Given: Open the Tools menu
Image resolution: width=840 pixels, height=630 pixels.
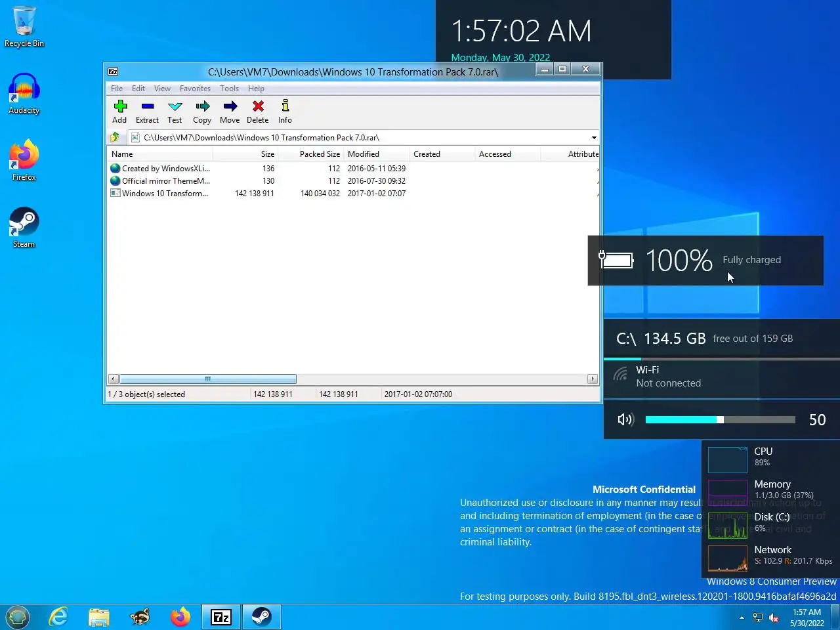Looking at the screenshot, I should (229, 89).
